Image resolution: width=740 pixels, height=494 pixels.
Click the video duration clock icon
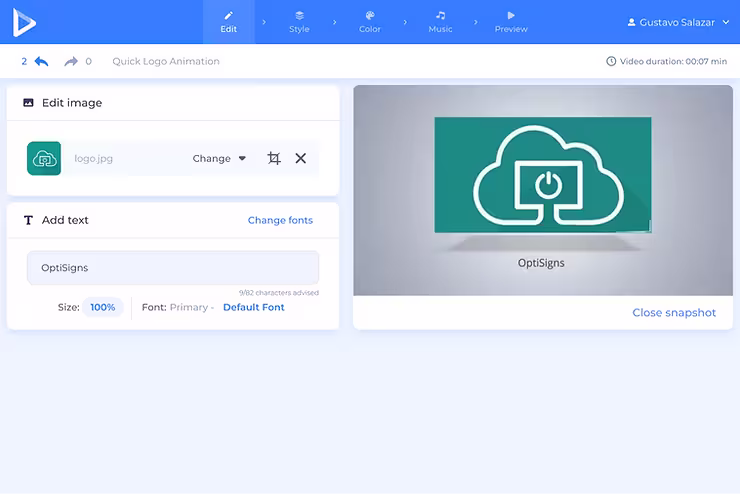point(611,61)
